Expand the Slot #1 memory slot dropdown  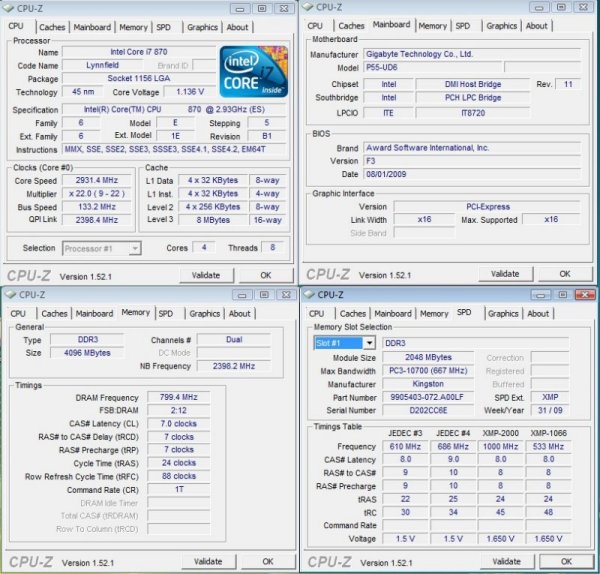point(369,343)
